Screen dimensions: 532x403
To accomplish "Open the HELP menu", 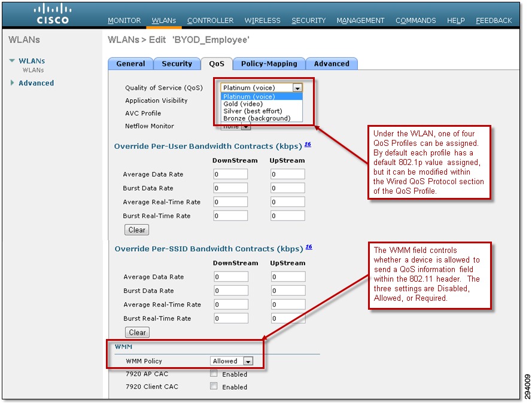I will coord(455,21).
